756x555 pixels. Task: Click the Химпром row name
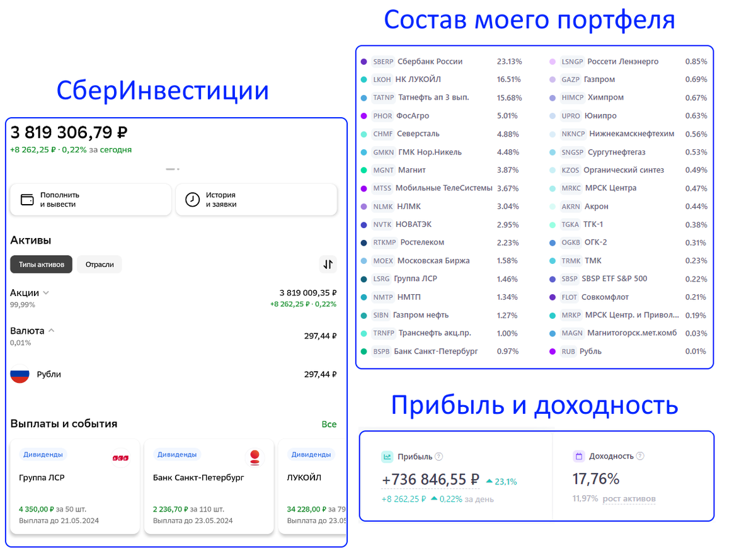605,98
